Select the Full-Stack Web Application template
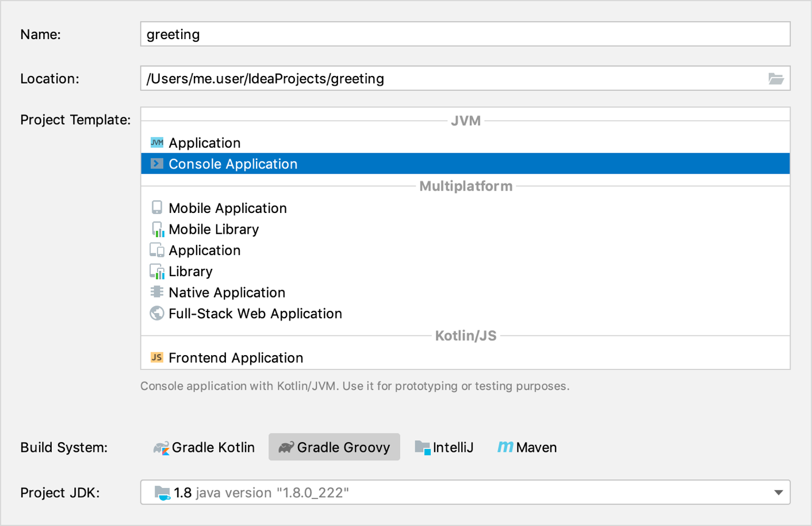The image size is (812, 526). (x=465, y=314)
